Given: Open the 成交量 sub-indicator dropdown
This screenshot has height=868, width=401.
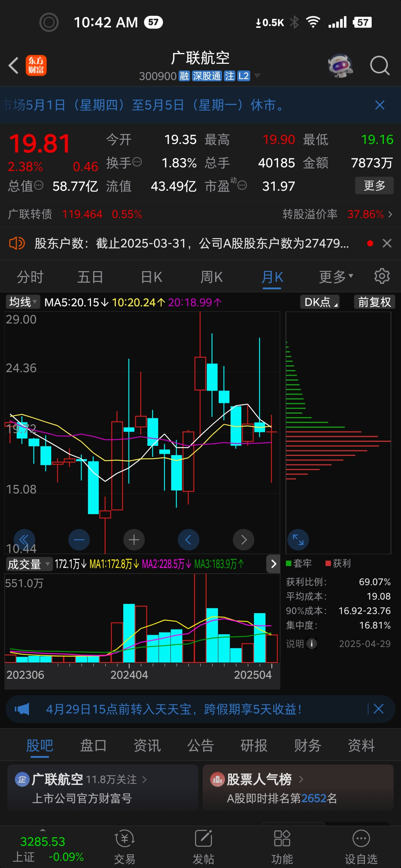Looking at the screenshot, I should tap(29, 564).
